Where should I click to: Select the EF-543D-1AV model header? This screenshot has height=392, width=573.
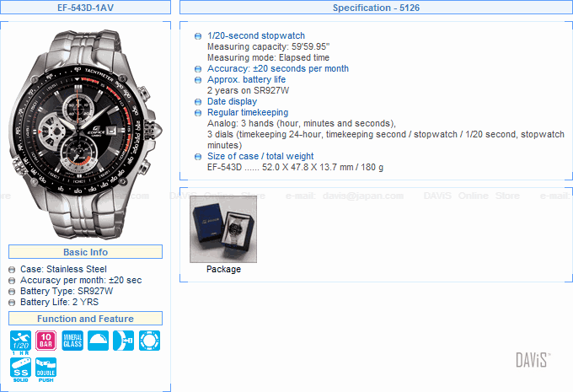pyautogui.click(x=85, y=8)
